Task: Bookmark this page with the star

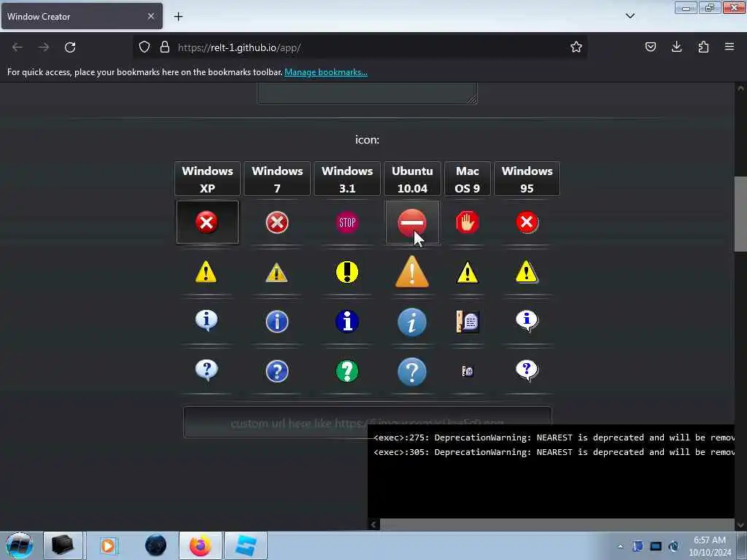Action: (576, 47)
